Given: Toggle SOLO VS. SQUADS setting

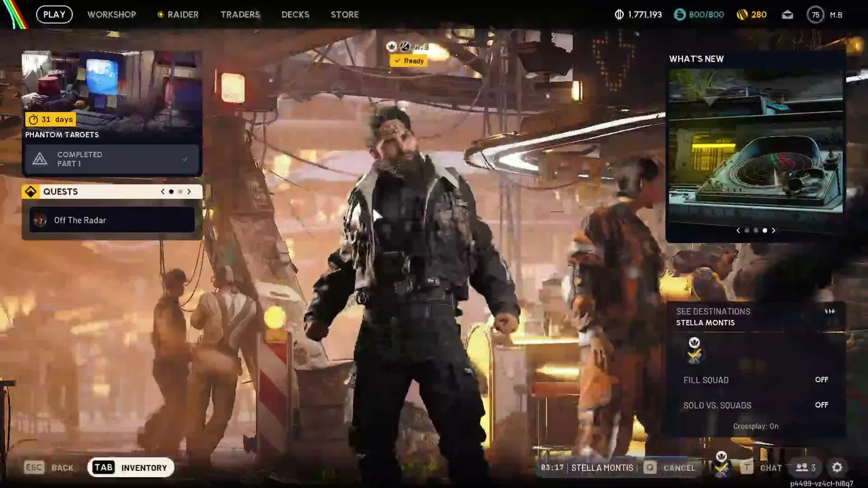Looking at the screenshot, I should click(x=755, y=405).
